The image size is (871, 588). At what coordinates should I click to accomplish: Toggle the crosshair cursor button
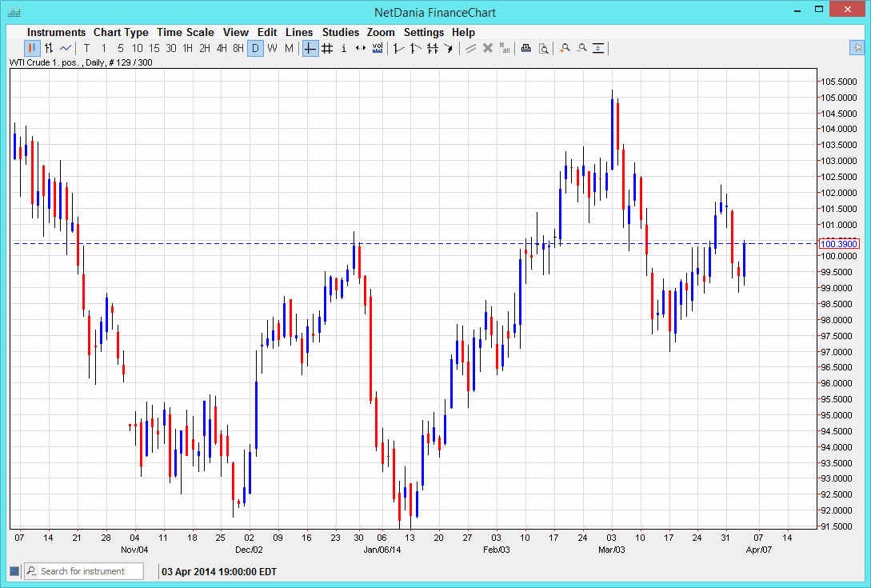[310, 49]
